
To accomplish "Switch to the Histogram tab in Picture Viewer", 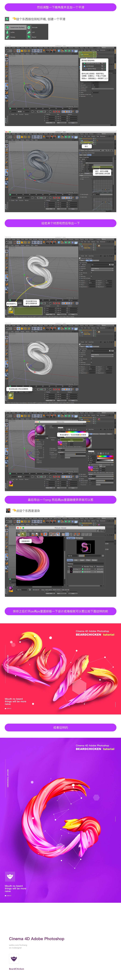I will [79, 538].
